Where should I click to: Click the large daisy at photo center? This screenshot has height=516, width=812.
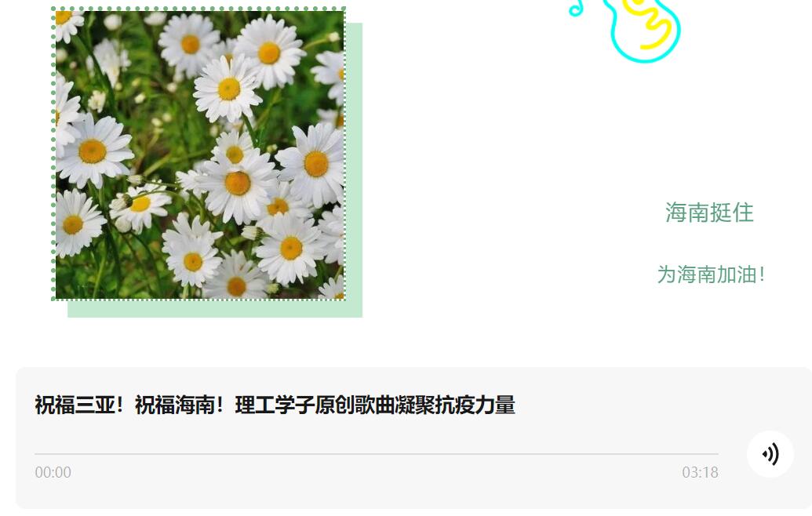(238, 183)
